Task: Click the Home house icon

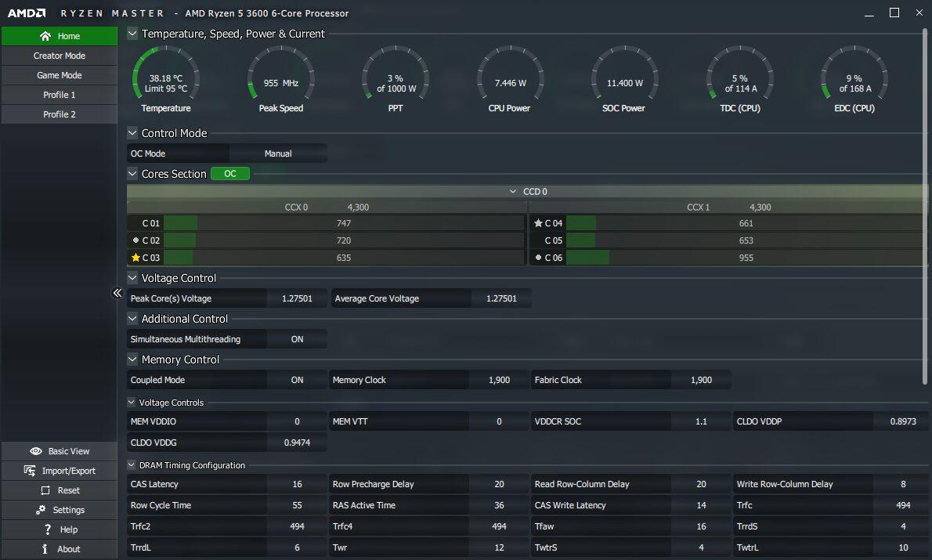Action: coord(45,36)
